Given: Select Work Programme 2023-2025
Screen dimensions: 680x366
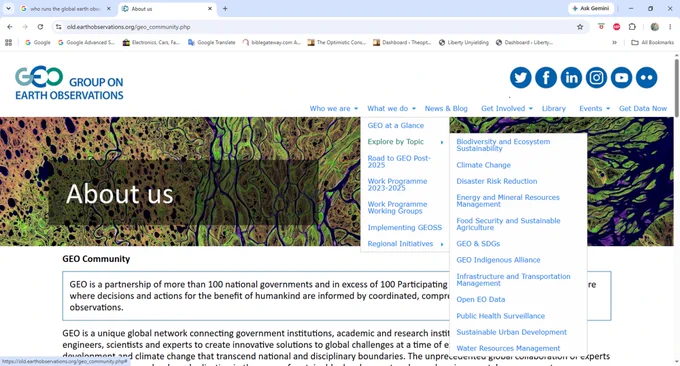Looking at the screenshot, I should click(397, 185).
